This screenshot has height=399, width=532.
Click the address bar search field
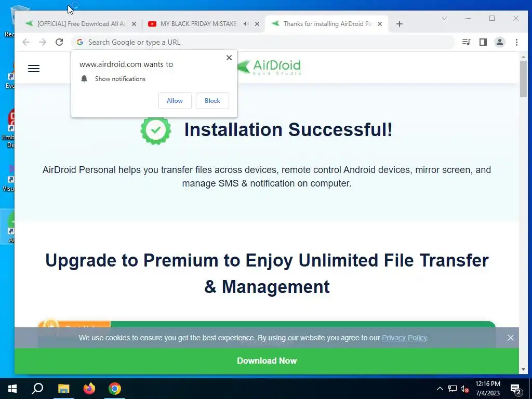click(263, 42)
